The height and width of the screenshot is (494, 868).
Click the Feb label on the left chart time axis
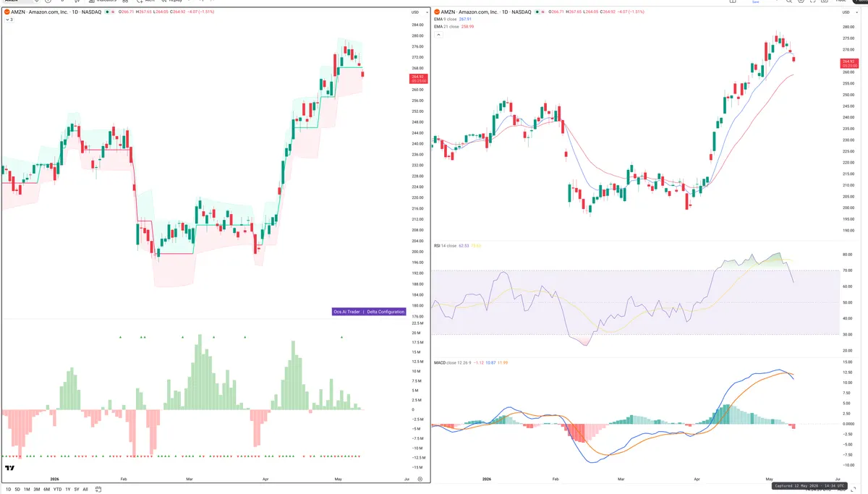tap(124, 479)
